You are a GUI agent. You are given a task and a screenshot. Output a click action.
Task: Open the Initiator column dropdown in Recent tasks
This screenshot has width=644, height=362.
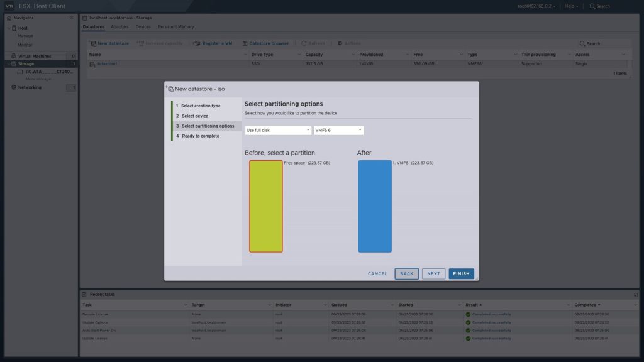click(x=325, y=305)
